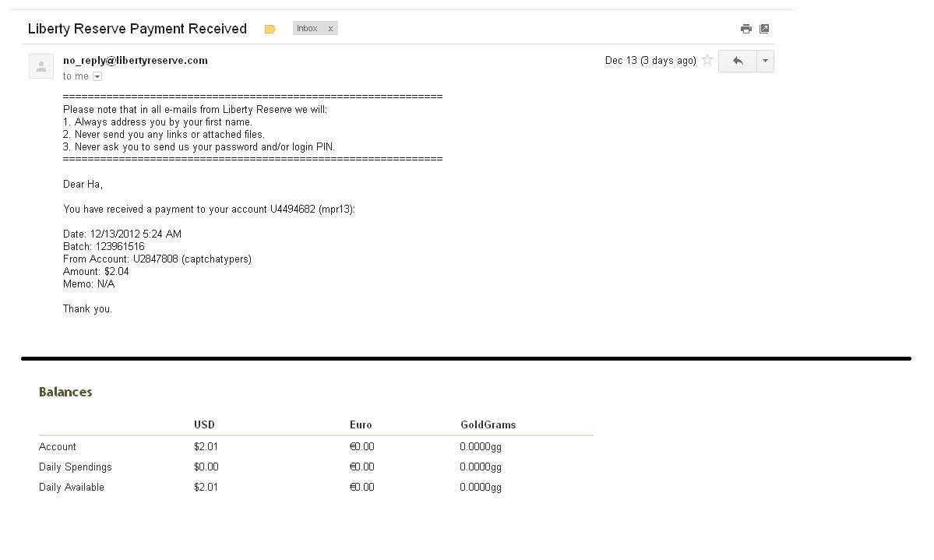Click the GoldGrams column header
934x560 pixels.
[488, 424]
